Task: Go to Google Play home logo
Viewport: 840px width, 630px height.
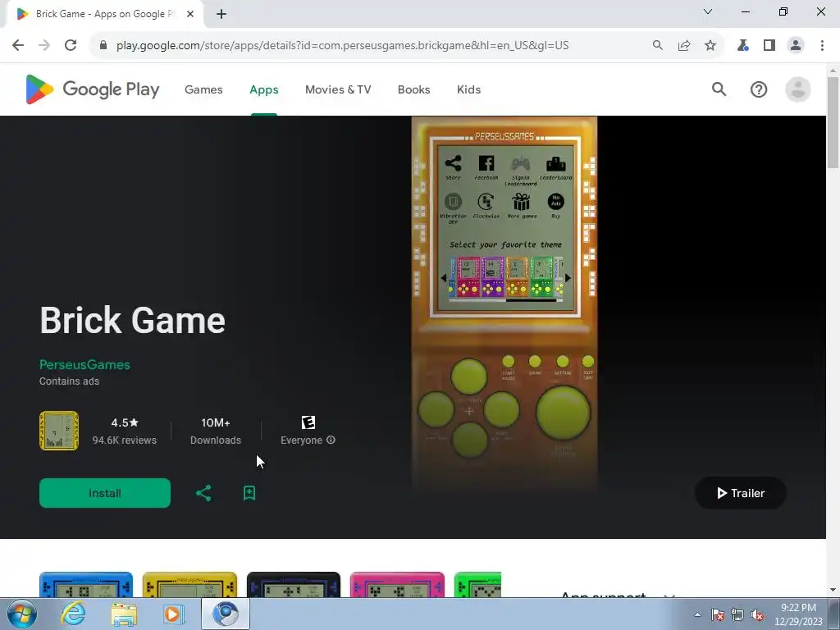Action: [x=93, y=89]
